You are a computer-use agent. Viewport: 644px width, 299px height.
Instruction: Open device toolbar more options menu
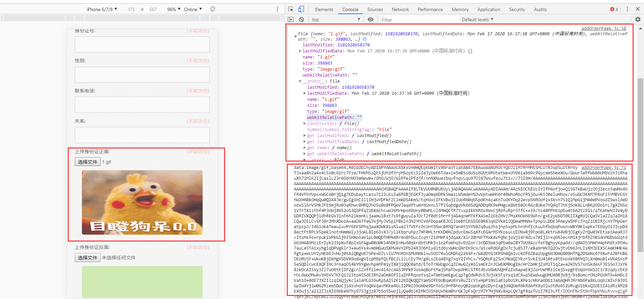[x=277, y=9]
